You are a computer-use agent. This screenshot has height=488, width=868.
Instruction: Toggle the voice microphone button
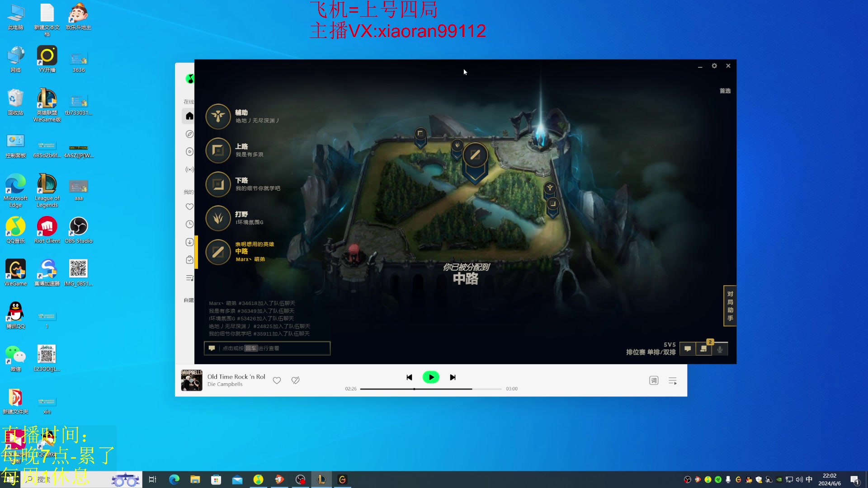720,349
